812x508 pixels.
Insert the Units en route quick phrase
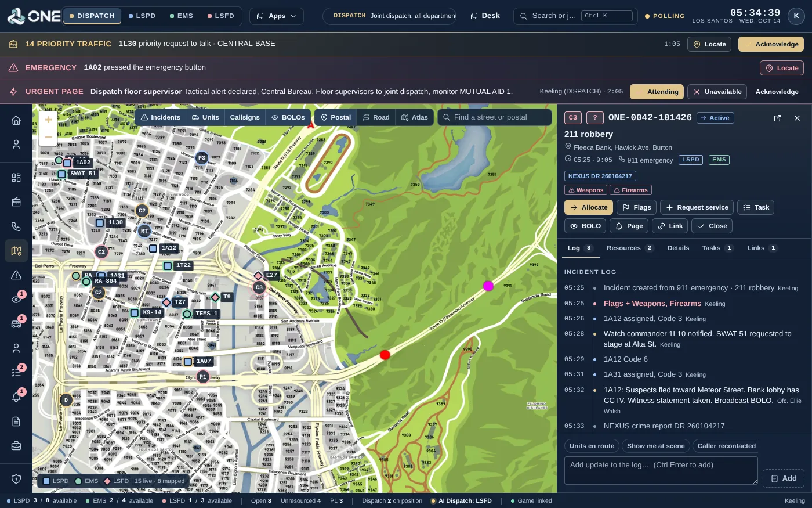point(592,446)
